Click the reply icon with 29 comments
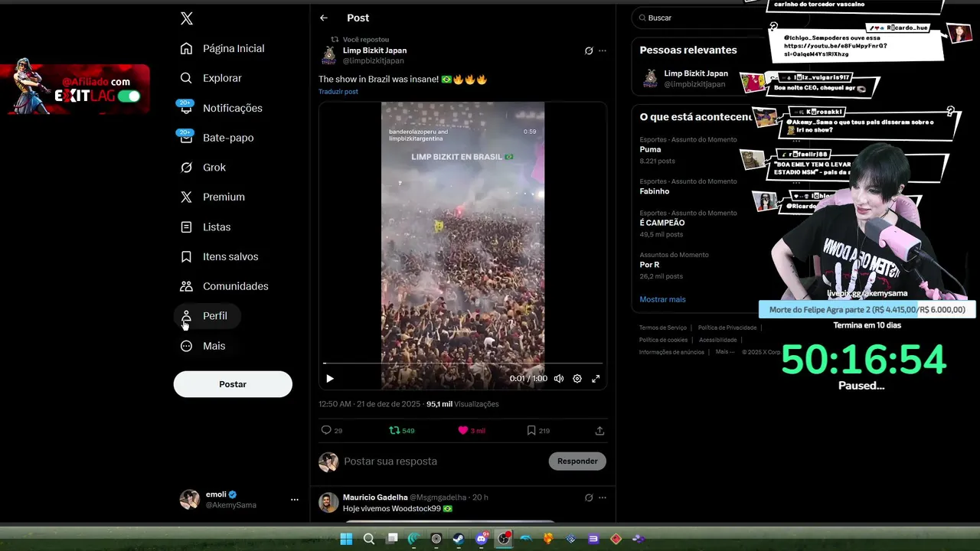Image resolution: width=980 pixels, height=551 pixels. pyautogui.click(x=326, y=430)
